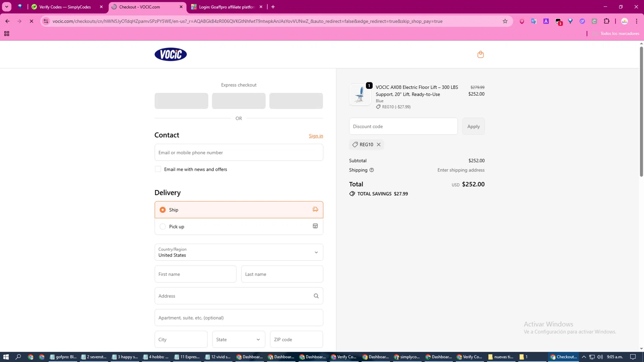Bookmark this page with the star icon
644x362 pixels.
click(x=505, y=21)
